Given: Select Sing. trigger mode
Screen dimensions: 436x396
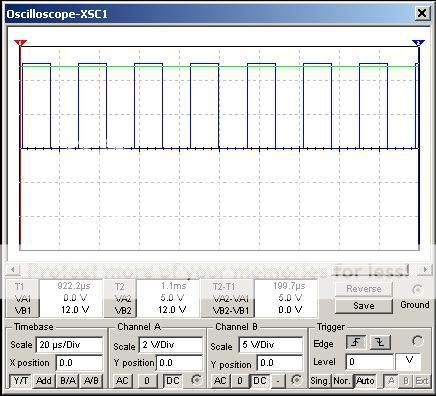Looking at the screenshot, I should [x=319, y=381].
